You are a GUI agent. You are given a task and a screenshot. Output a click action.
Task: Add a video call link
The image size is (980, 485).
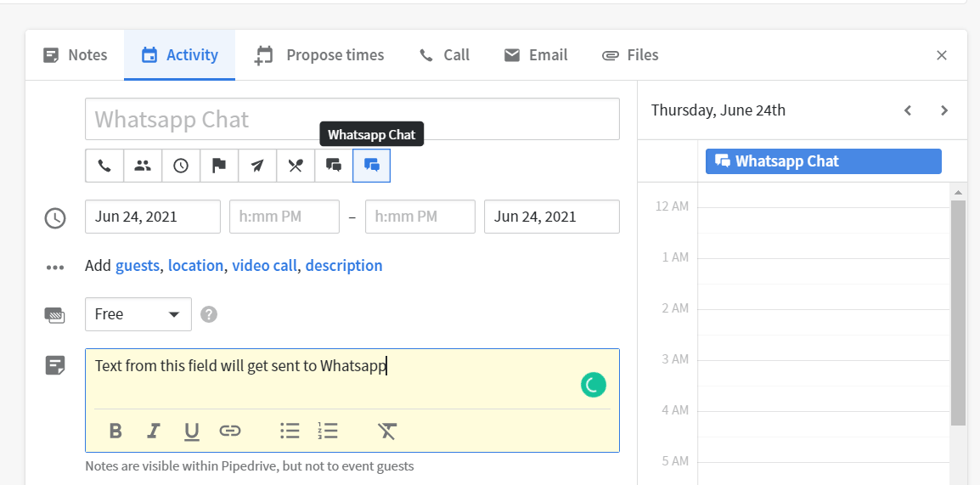(x=264, y=266)
